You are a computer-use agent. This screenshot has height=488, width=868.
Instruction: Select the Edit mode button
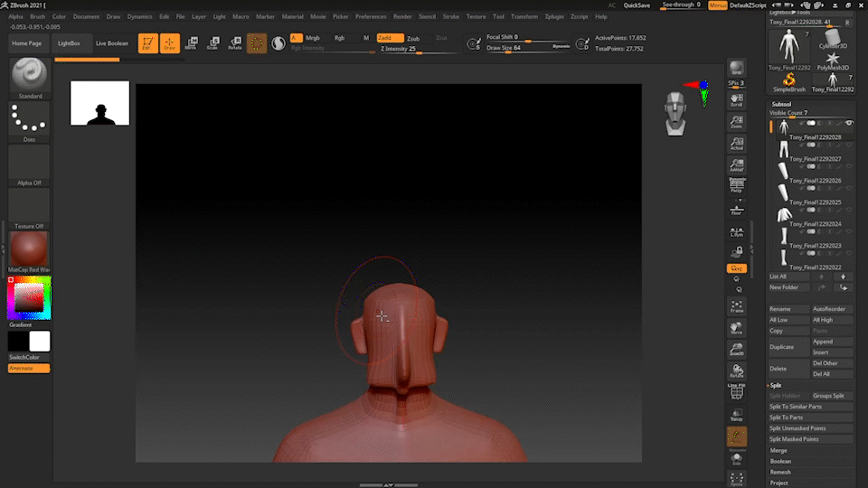pyautogui.click(x=147, y=43)
